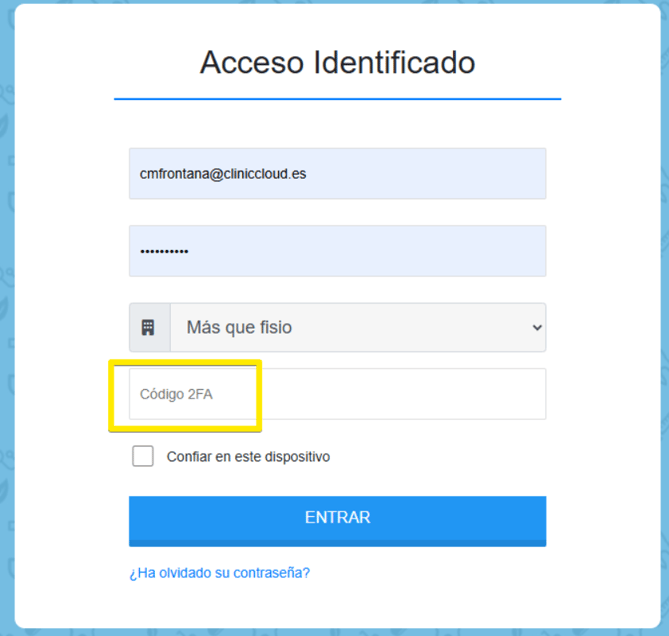Click the building icon beside clinic selector
669x636 pixels.
pos(148,328)
